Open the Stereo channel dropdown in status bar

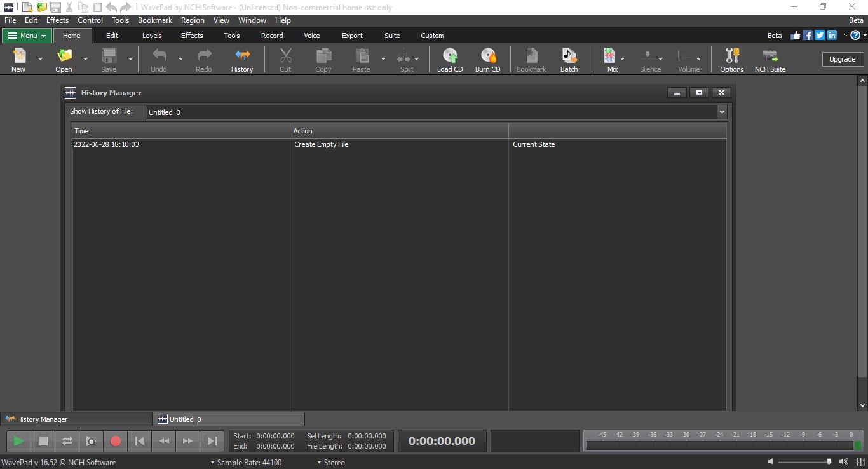click(x=331, y=462)
